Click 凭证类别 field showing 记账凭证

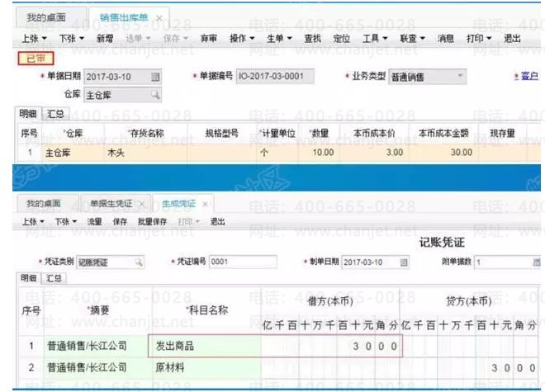coord(110,262)
